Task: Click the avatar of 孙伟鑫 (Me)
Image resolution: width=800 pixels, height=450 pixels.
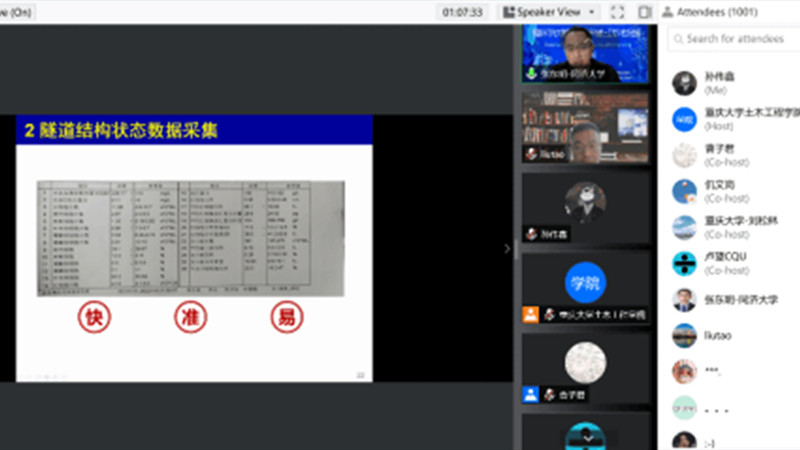Action: click(x=684, y=83)
